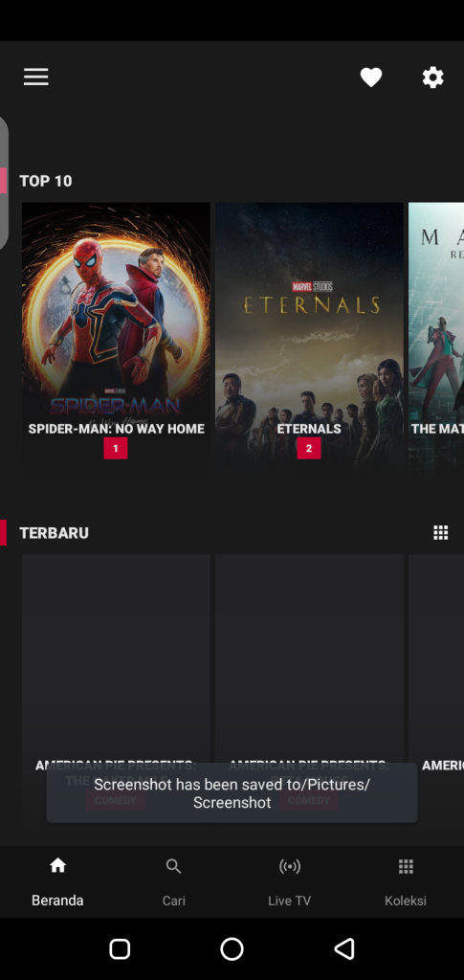This screenshot has width=464, height=980.
Task: Tap the Koleksi grid icon
Action: pyautogui.click(x=406, y=866)
